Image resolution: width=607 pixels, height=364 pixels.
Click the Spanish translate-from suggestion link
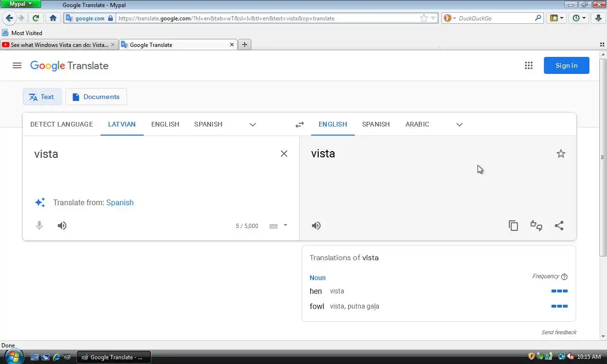(120, 202)
